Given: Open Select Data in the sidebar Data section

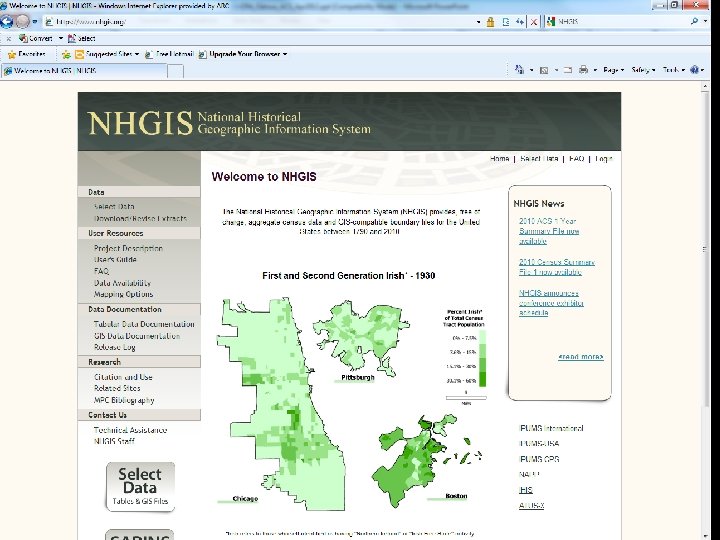Looking at the screenshot, I should pyautogui.click(x=114, y=207).
